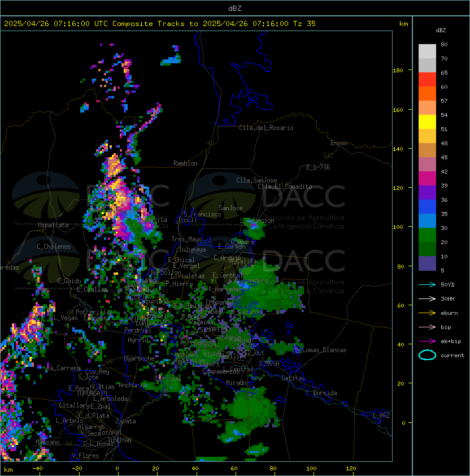Viewport: 470px width, 476px height.
Task: Click the 'Zapata' map label
Action: (125, 421)
